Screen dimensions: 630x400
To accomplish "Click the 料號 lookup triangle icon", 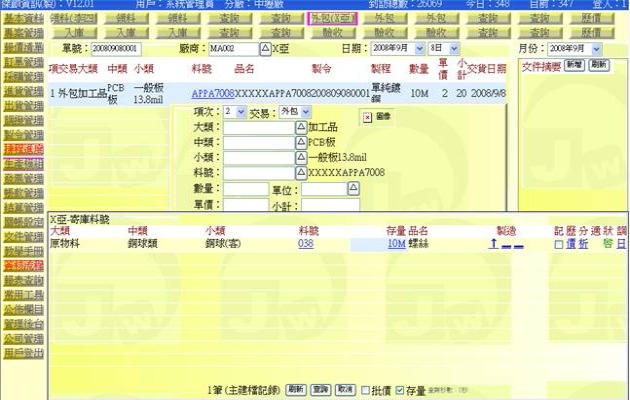I will tap(302, 173).
